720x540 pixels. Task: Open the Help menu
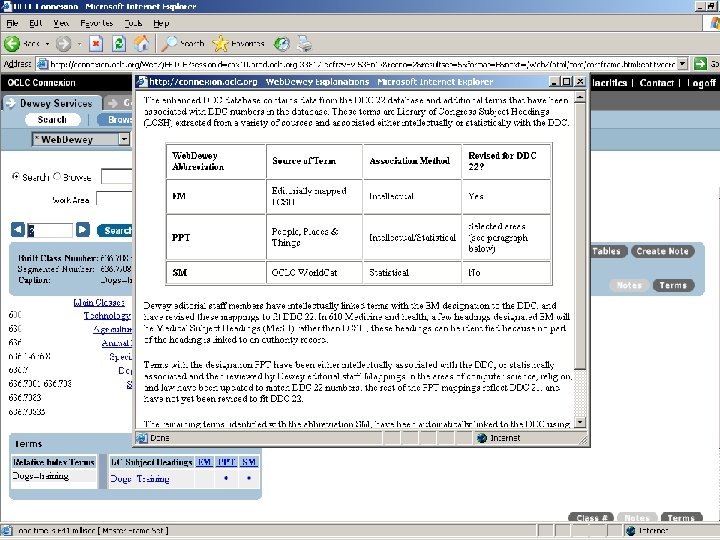click(161, 23)
